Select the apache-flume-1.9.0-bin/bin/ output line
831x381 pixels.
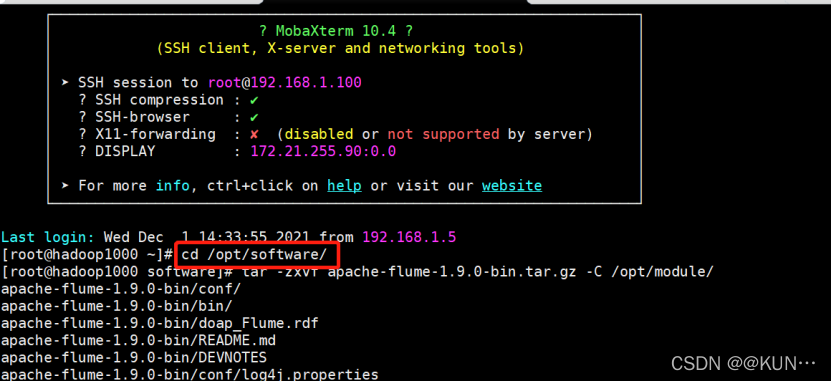click(117, 306)
